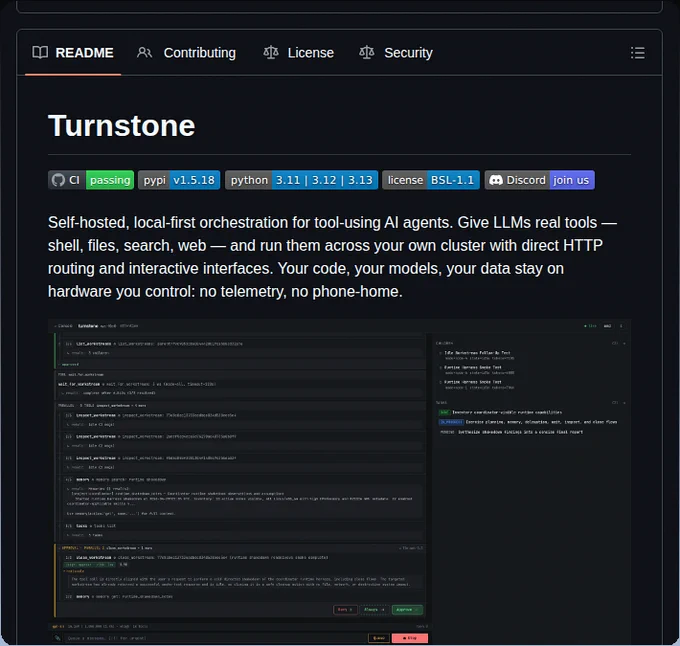The height and width of the screenshot is (646, 680).
Task: Click the GitHub logo in CI badge
Action: point(58,180)
